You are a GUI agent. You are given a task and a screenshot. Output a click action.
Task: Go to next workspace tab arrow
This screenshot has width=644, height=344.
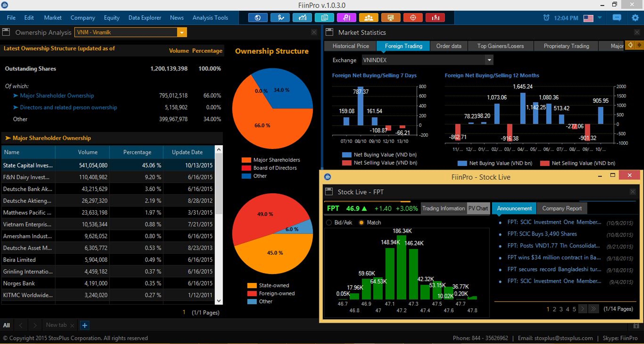coord(35,325)
